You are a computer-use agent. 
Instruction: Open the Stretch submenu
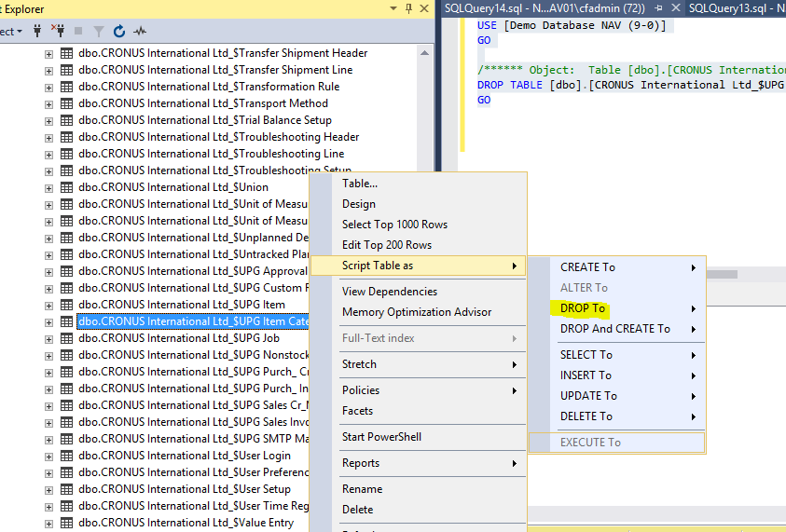click(418, 364)
